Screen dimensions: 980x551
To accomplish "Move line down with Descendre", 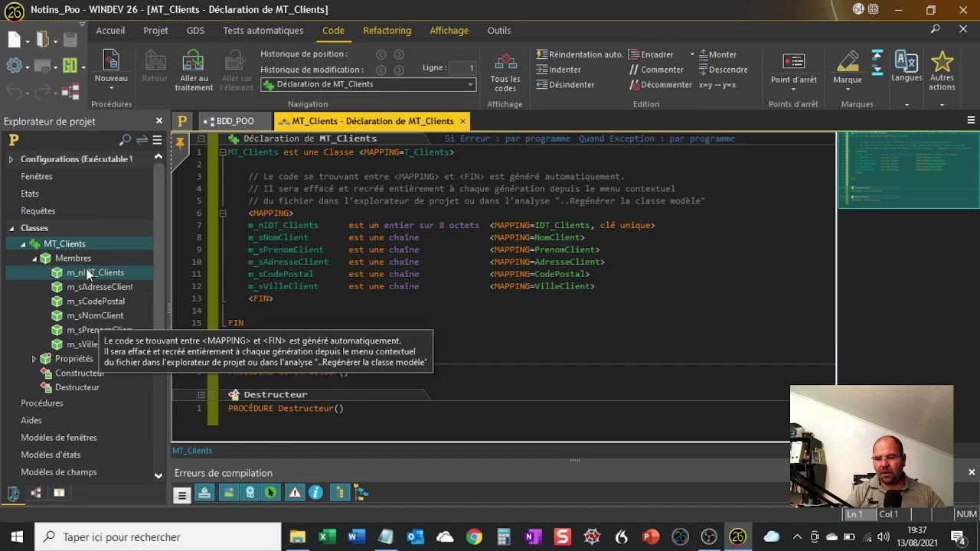I will pyautogui.click(x=723, y=70).
